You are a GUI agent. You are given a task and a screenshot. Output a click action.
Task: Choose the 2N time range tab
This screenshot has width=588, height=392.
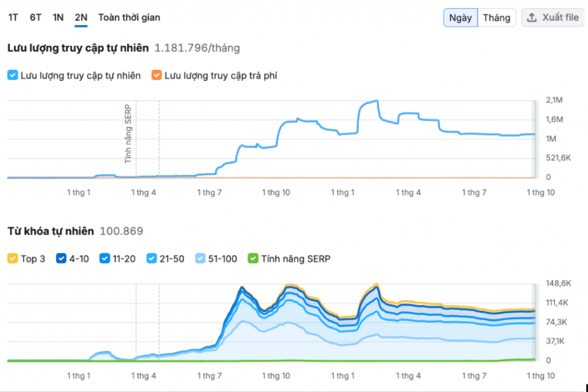81,17
